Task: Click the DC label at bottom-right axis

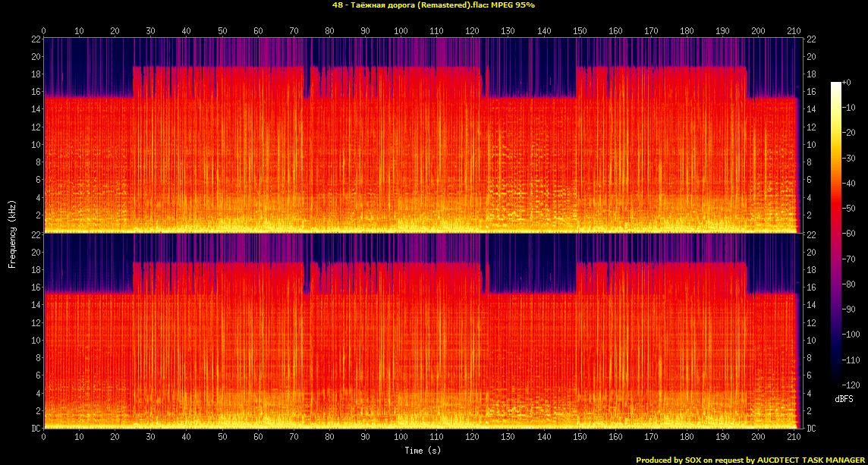Action: (x=811, y=429)
